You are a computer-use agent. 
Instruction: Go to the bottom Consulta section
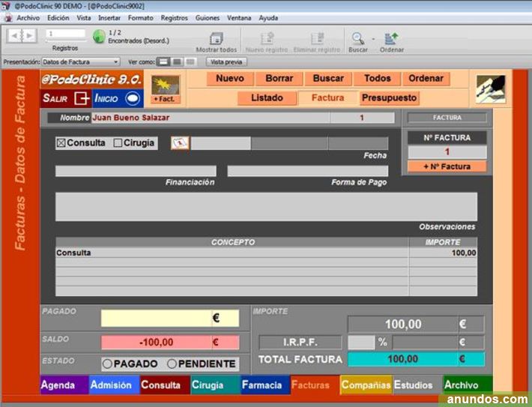coord(165,385)
